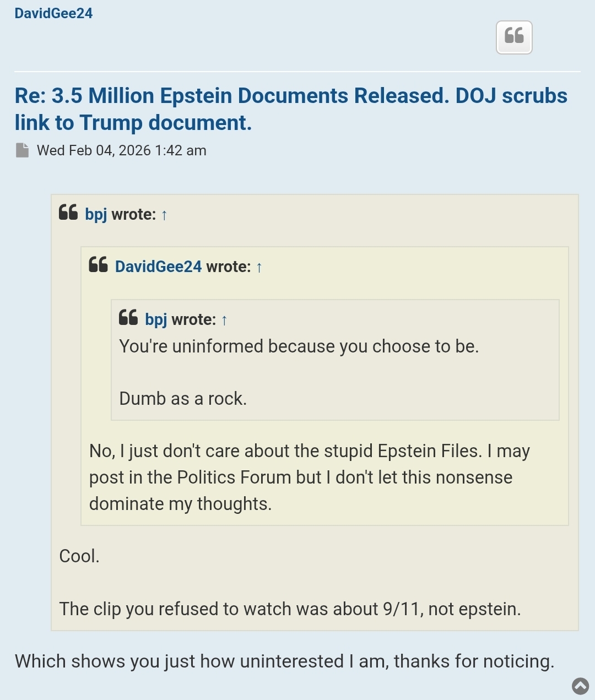Click the quoted line "You're uninformed because you choose"

coord(299,346)
